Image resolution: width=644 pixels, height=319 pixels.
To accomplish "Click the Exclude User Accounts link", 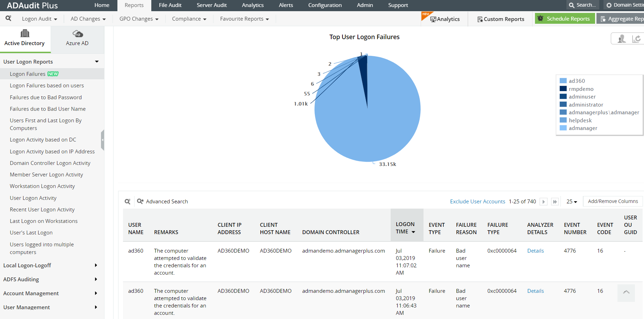I will (477, 201).
